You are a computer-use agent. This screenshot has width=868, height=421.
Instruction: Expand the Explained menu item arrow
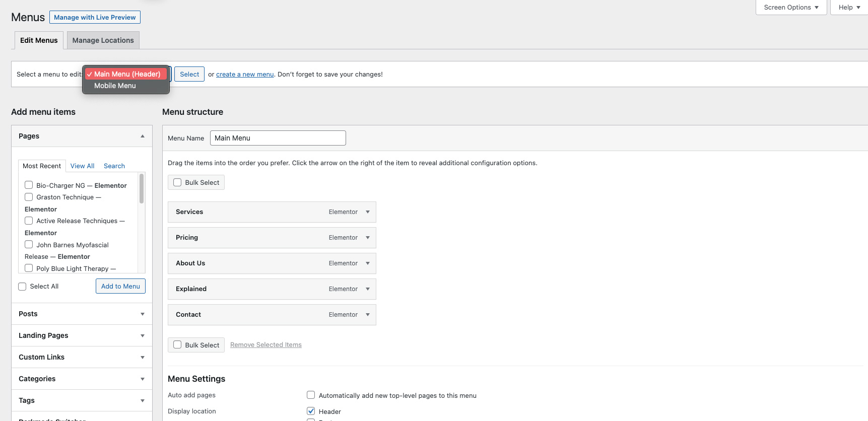coord(368,289)
